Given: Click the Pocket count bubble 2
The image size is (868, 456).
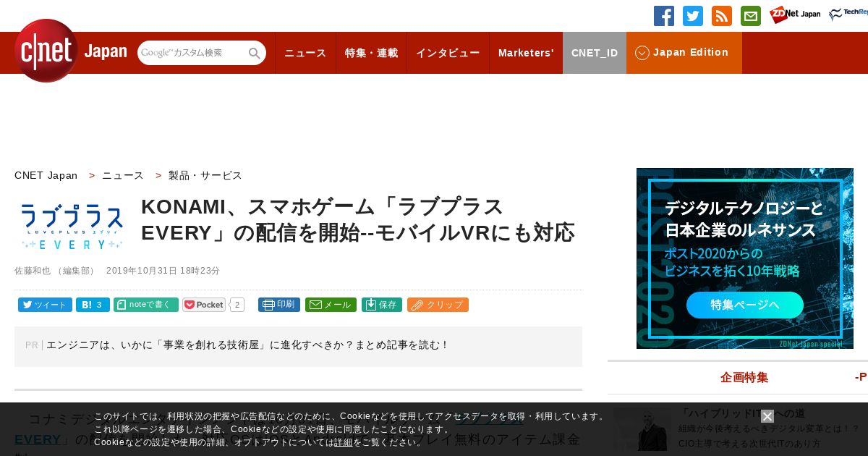Looking at the screenshot, I should point(237,305).
